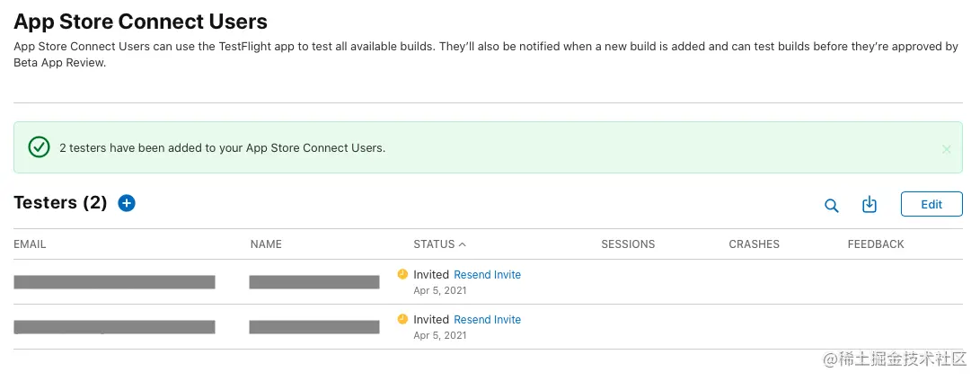Add a tester with the blue plus icon
This screenshot has height=381, width=980.
point(127,203)
